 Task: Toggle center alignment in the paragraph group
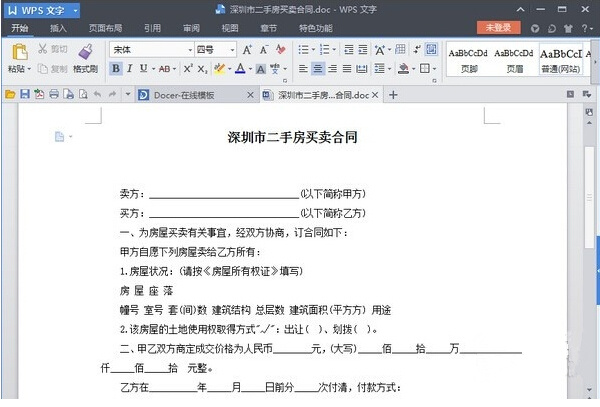point(318,69)
